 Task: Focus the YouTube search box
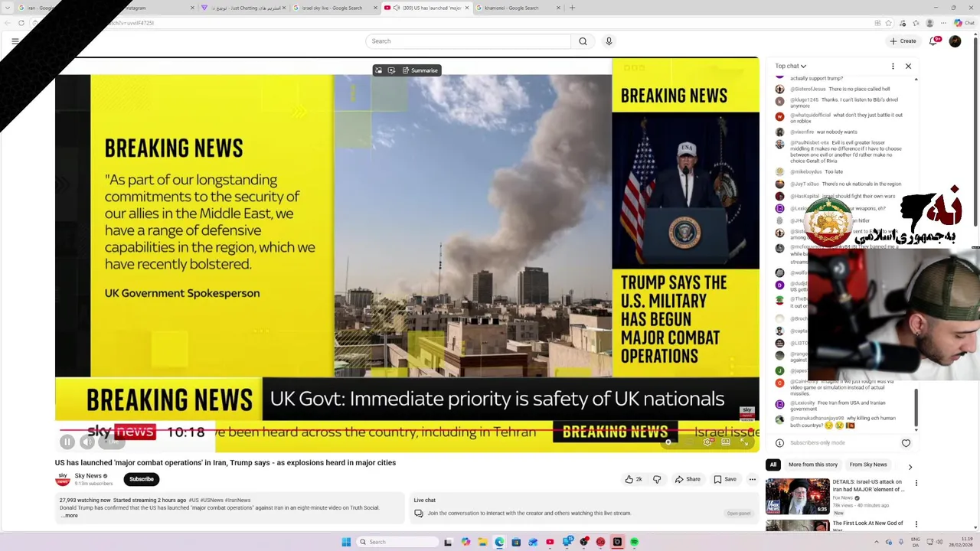(x=469, y=41)
